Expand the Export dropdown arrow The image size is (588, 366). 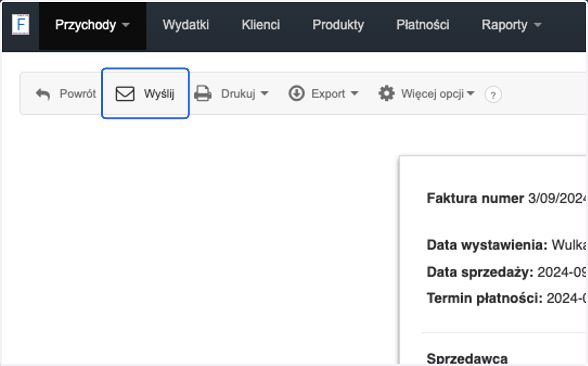point(354,94)
